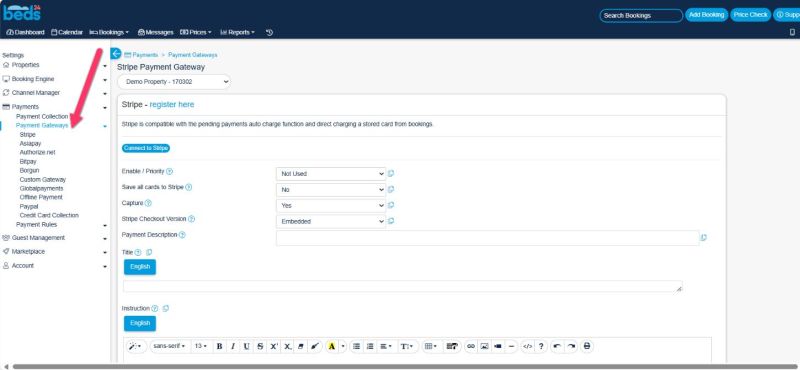Click the Price Check button
Screen dimensions: 800x370
pos(751,15)
